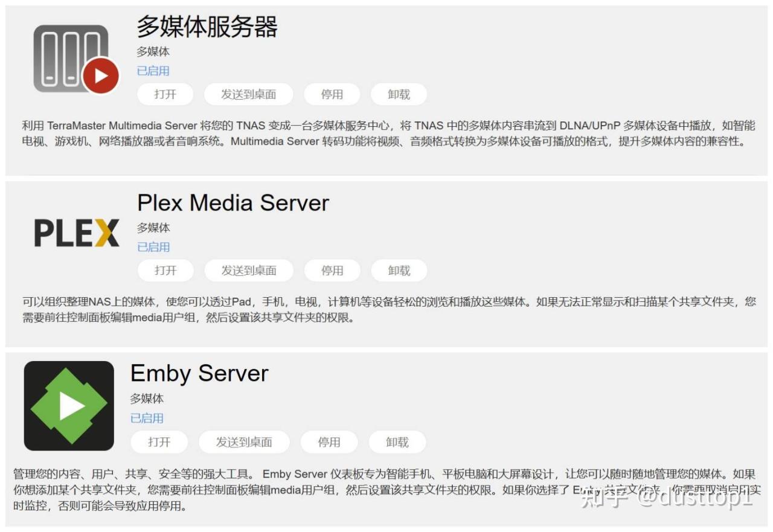The height and width of the screenshot is (532, 773).
Task: Click the 多媒体服务器 title
Action: pos(207,27)
